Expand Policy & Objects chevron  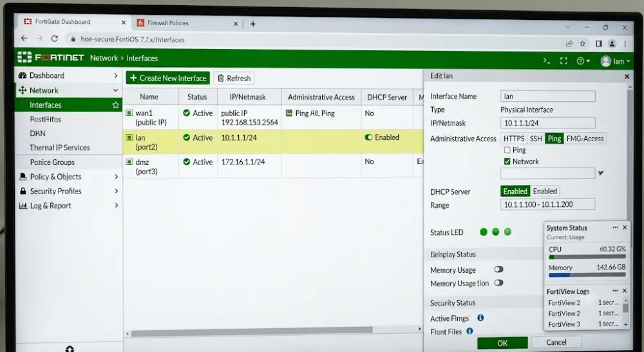116,177
